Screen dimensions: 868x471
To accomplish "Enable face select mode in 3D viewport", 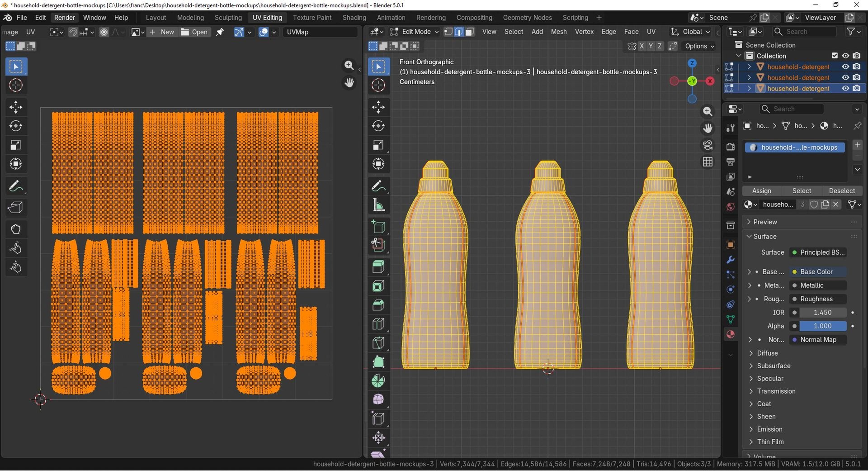I will 470,32.
